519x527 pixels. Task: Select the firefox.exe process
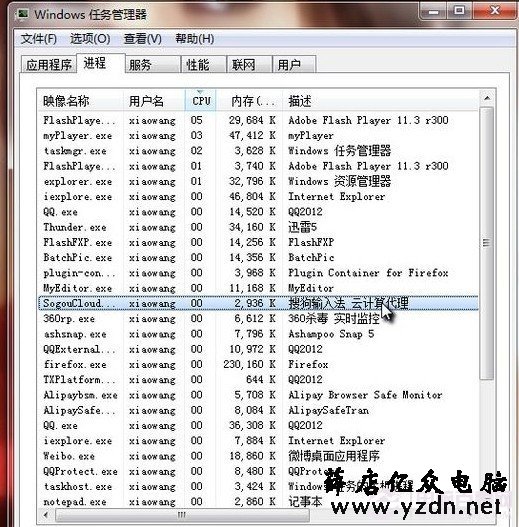(258, 365)
